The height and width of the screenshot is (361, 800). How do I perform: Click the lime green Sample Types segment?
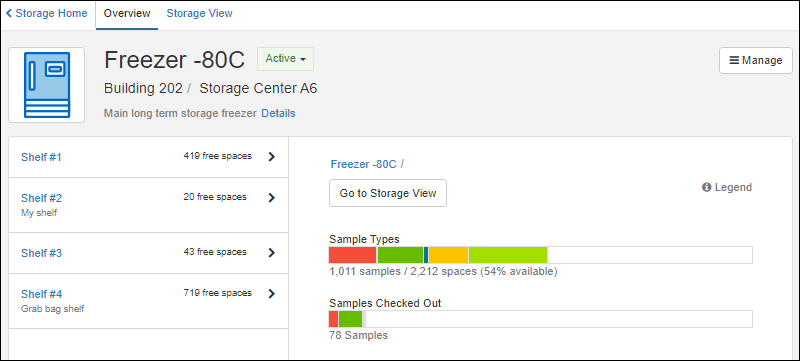click(508, 255)
